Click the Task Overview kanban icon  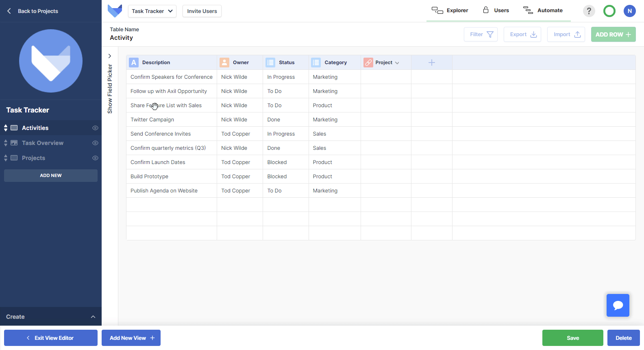click(x=14, y=143)
